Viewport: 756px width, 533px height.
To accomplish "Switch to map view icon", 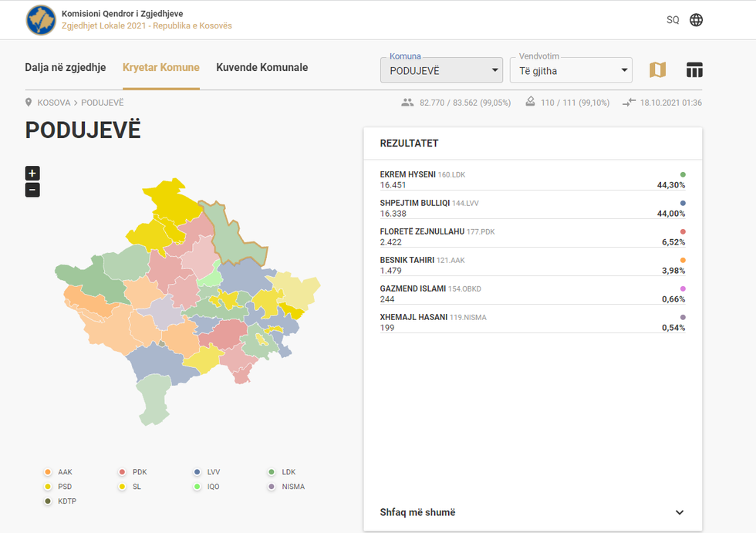I will [657, 70].
